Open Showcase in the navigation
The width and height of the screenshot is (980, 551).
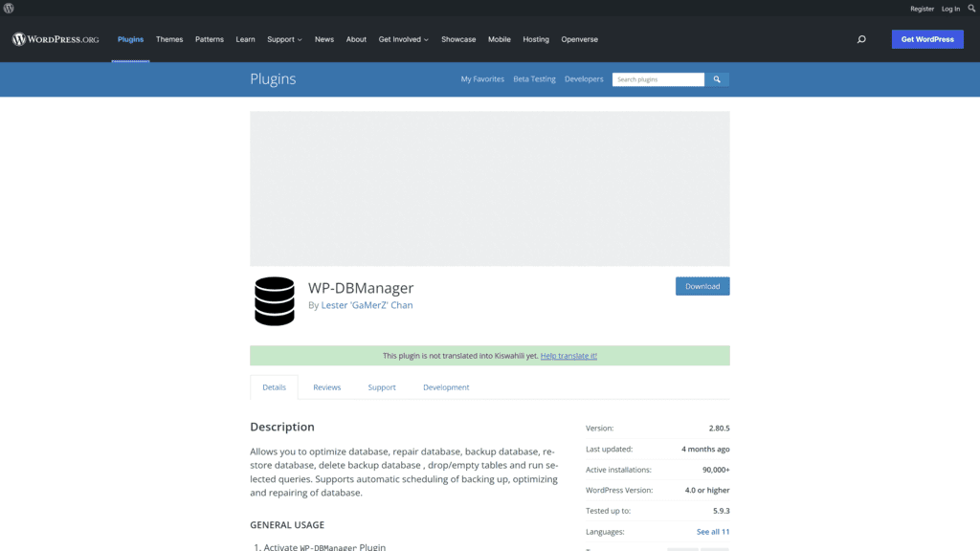click(x=458, y=39)
